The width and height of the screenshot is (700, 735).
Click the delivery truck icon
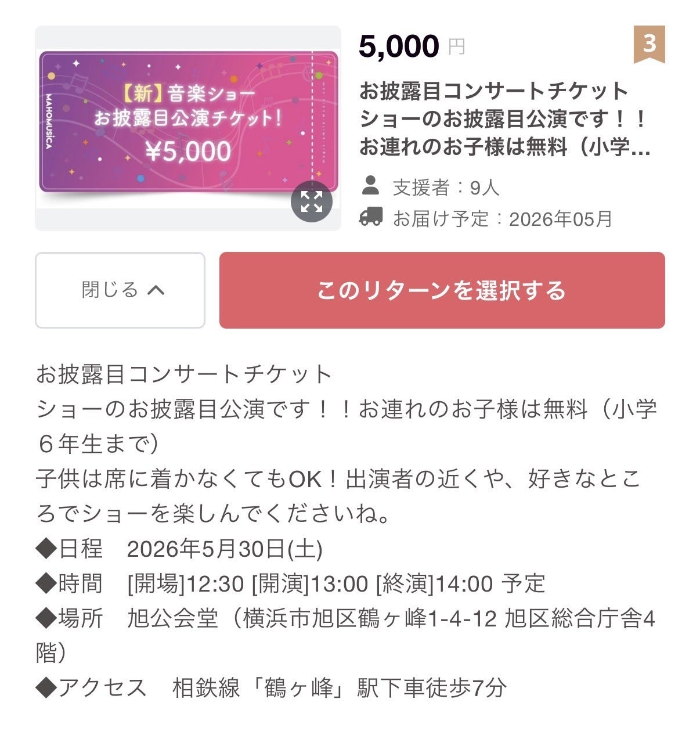click(x=371, y=218)
